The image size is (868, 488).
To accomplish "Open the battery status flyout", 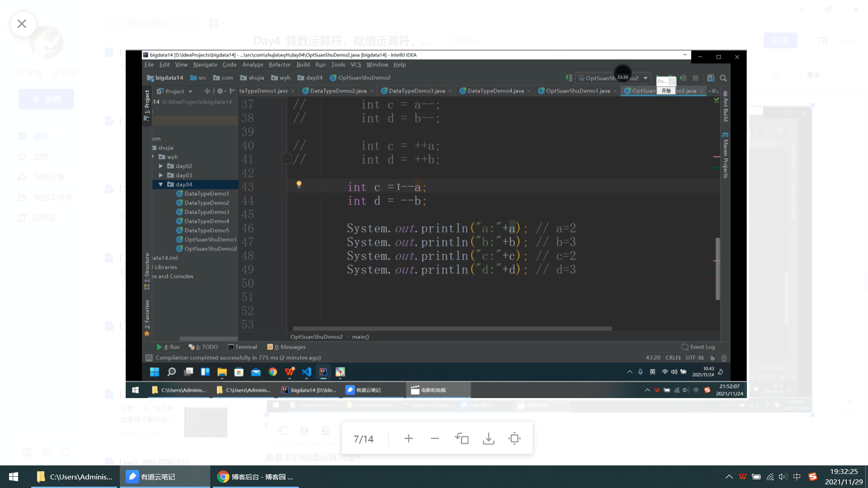I will click(x=756, y=477).
